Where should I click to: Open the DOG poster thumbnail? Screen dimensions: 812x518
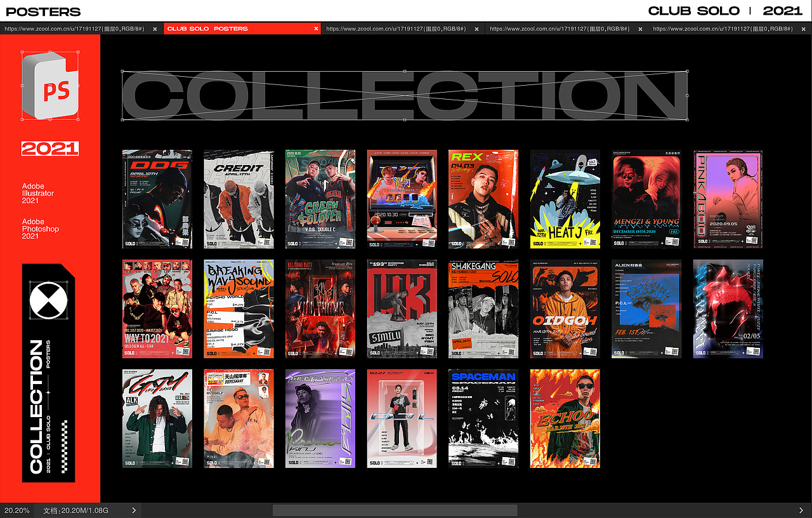point(157,199)
